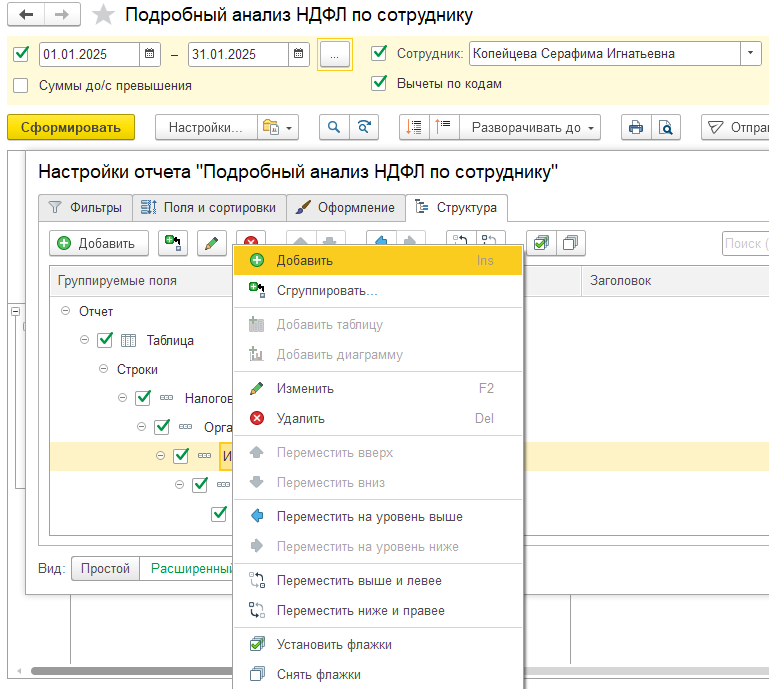Switch to the Фильтры tab
Image resolution: width=769 pixels, height=689 pixels.
click(x=86, y=208)
